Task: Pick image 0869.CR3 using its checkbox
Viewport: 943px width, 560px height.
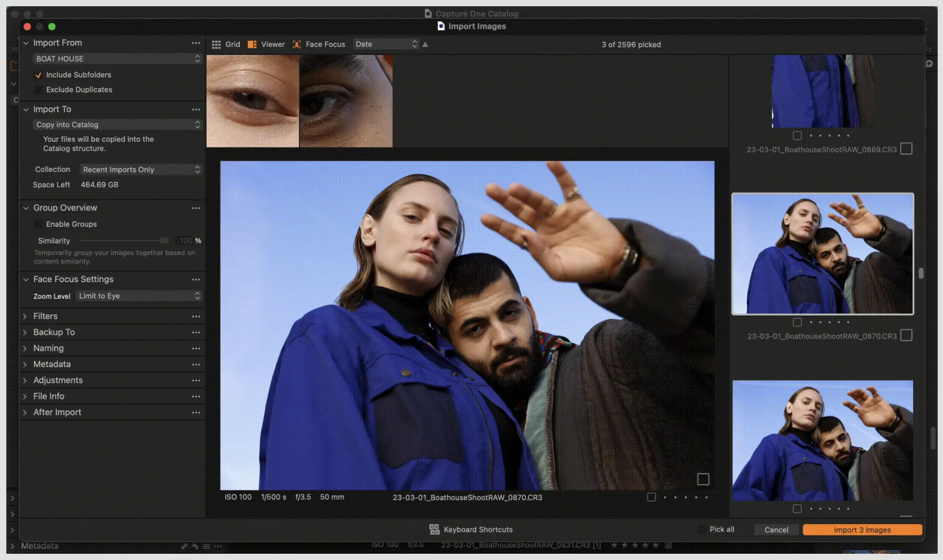Action: [x=906, y=149]
